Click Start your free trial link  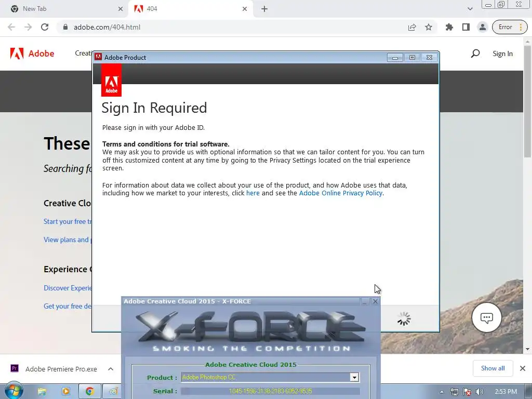pos(68,221)
